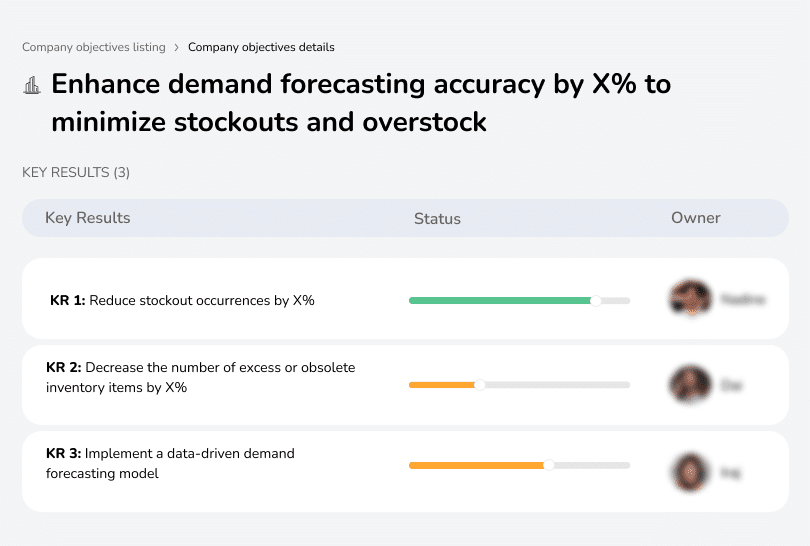Screen dimensions: 810x546
Task: Click the green KR 1 progress slider handle
Action: tap(596, 300)
